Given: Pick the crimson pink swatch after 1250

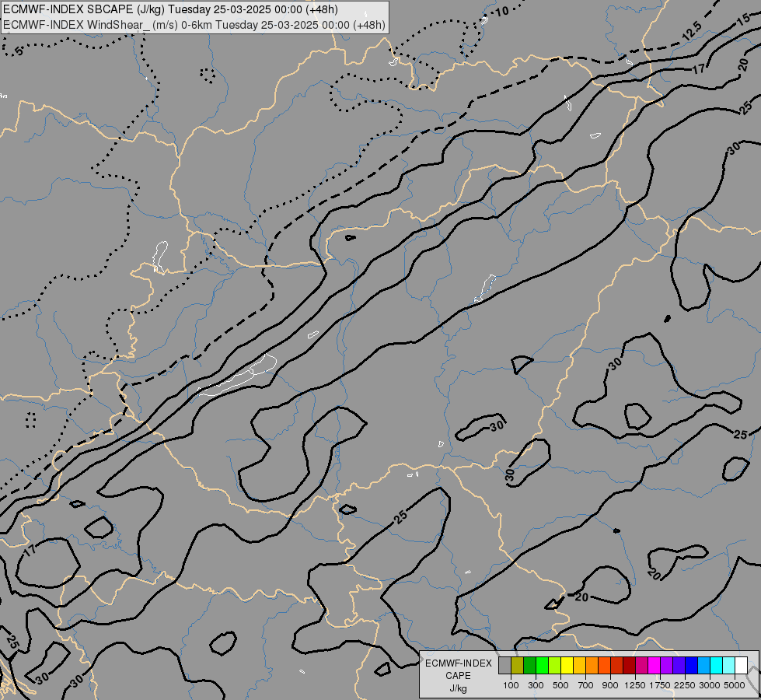Looking at the screenshot, I should (x=641, y=666).
